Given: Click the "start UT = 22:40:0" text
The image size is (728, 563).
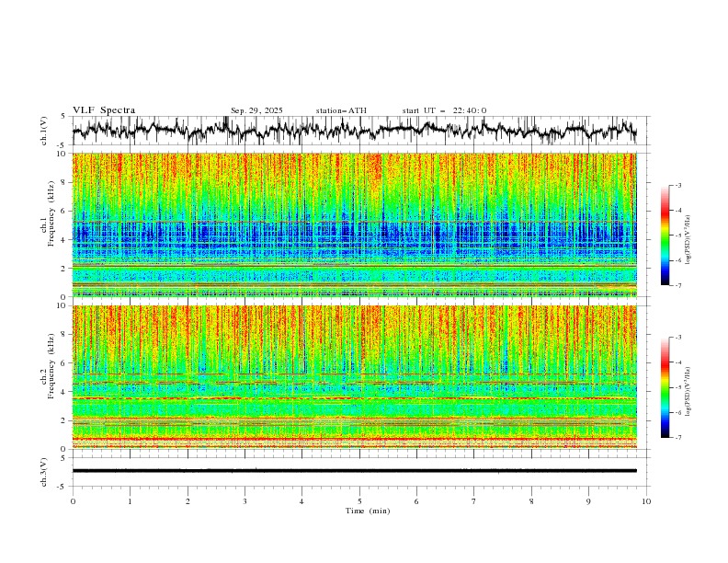Looking at the screenshot, I should point(444,110).
